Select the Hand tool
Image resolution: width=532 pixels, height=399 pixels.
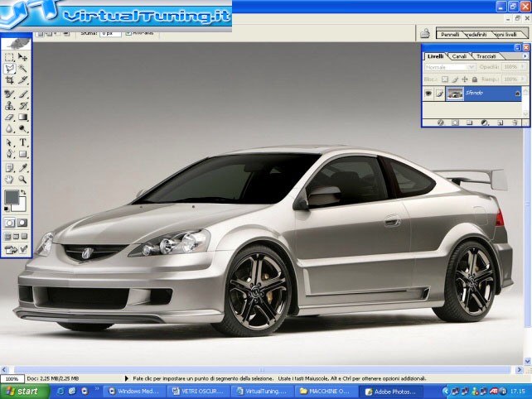[x=9, y=180]
